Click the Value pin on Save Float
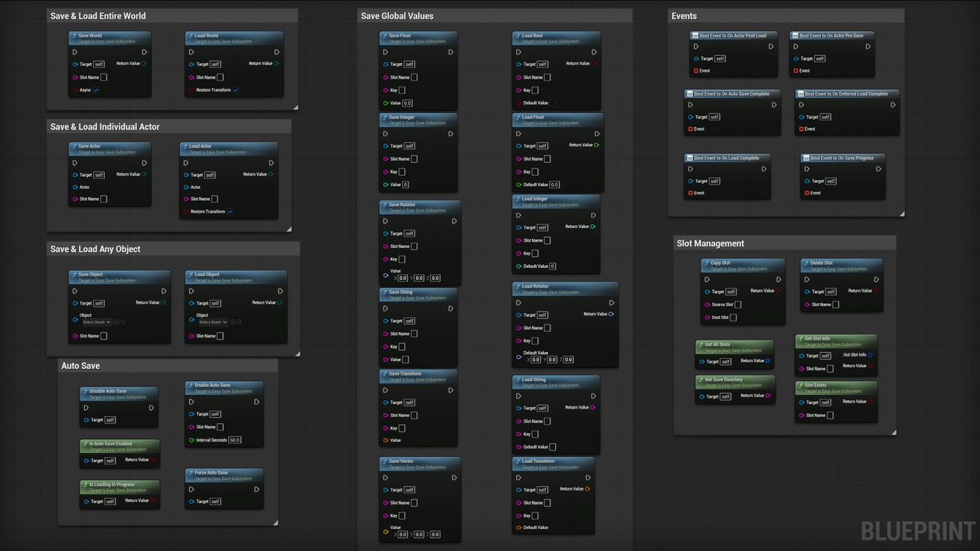 386,103
